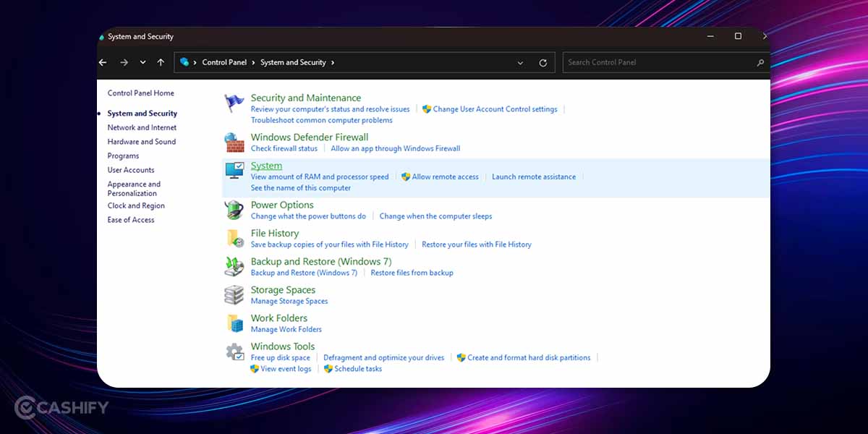Select Control Panel in the breadcrumb path
The height and width of the screenshot is (434, 868).
(x=225, y=62)
